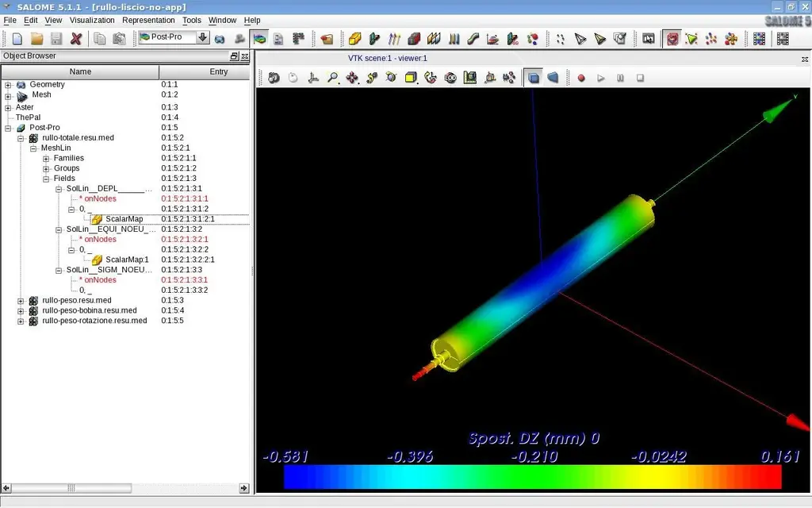The width and height of the screenshot is (812, 508).
Task: Create a Plot3D presentation icon
Action: tap(492, 39)
